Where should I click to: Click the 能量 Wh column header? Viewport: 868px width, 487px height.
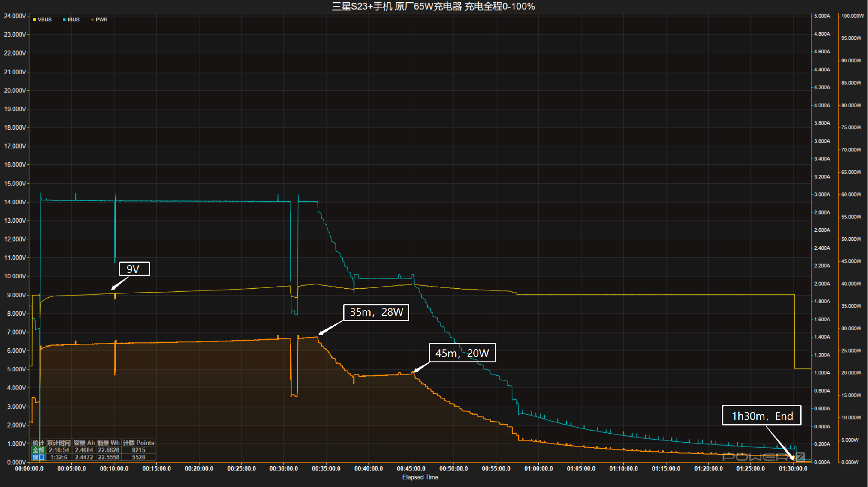tap(108, 443)
